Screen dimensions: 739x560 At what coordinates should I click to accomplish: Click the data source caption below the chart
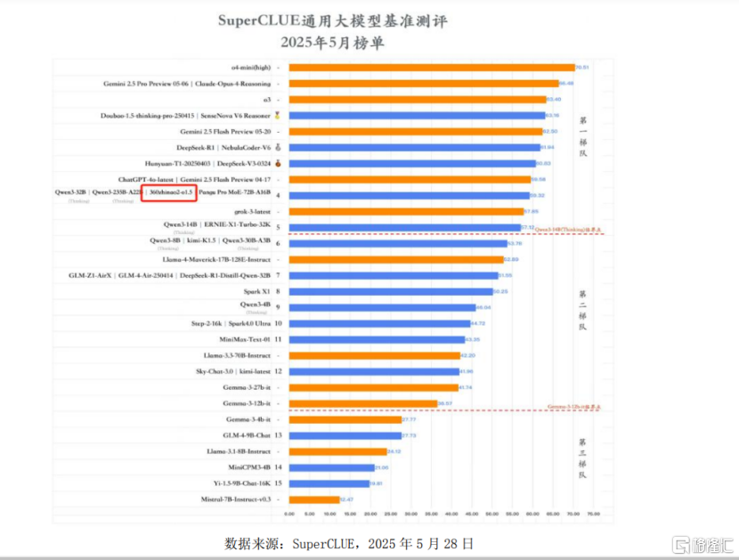(349, 542)
